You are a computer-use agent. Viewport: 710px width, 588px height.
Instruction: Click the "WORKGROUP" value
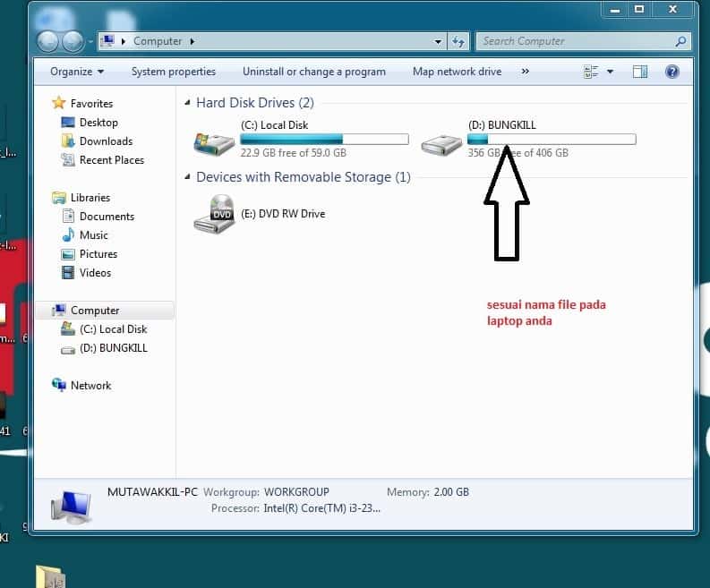[x=296, y=492]
